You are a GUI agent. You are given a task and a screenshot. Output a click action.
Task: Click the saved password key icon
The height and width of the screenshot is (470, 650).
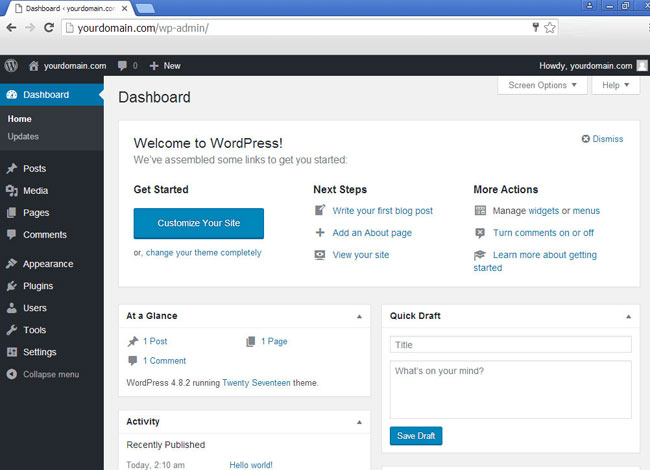tap(536, 27)
